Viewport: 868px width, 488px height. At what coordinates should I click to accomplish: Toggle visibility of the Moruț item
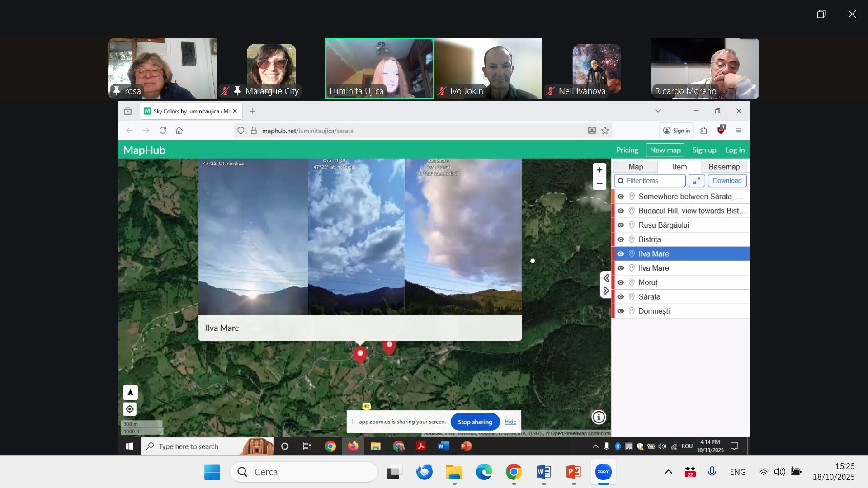click(621, 282)
